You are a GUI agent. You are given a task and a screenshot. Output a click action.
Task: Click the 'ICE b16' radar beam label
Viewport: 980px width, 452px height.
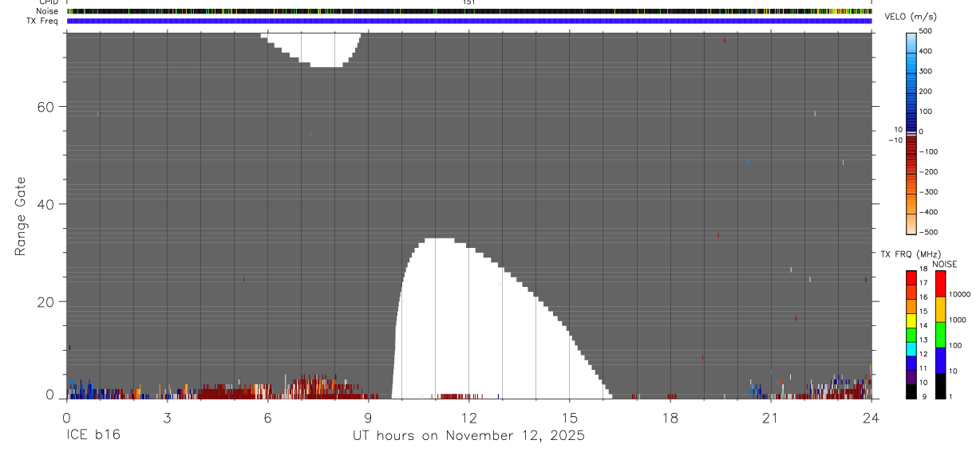(93, 435)
